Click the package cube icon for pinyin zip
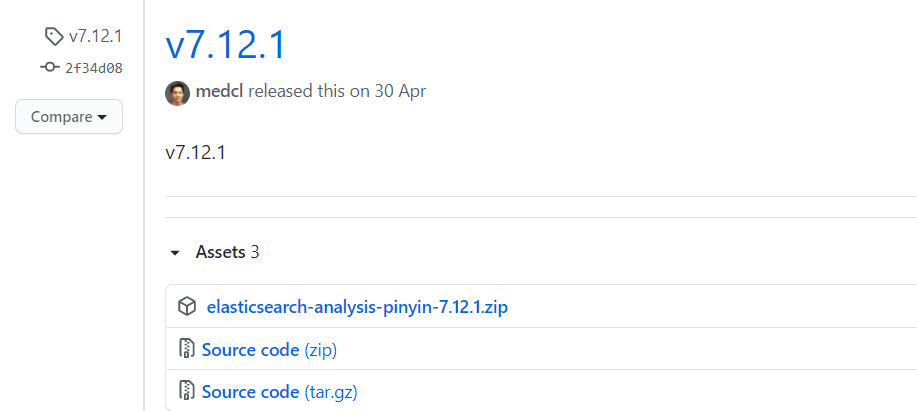 [x=187, y=306]
